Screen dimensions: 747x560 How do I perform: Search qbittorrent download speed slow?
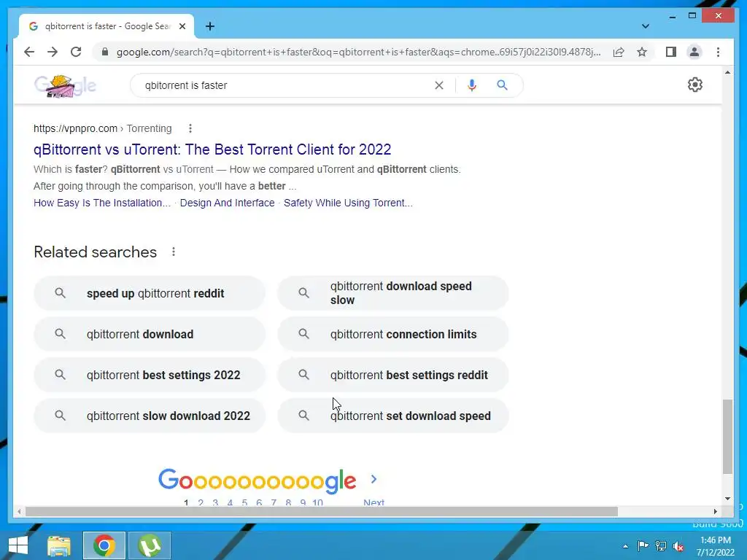(x=393, y=293)
